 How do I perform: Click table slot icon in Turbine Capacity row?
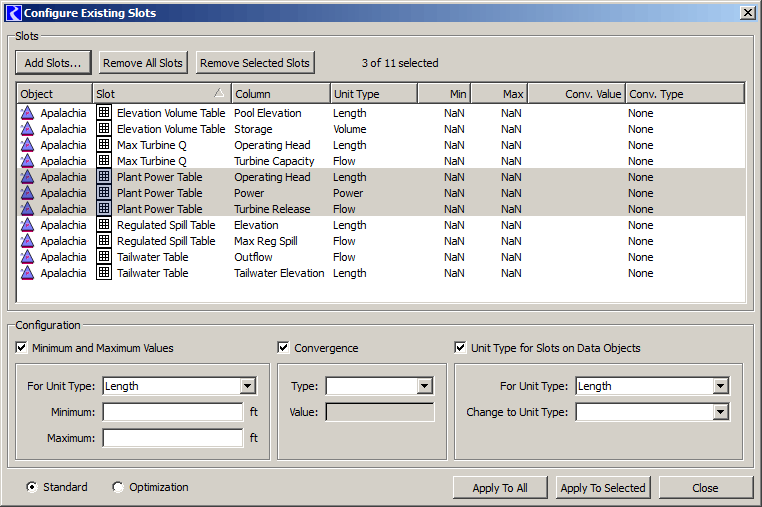click(104, 160)
